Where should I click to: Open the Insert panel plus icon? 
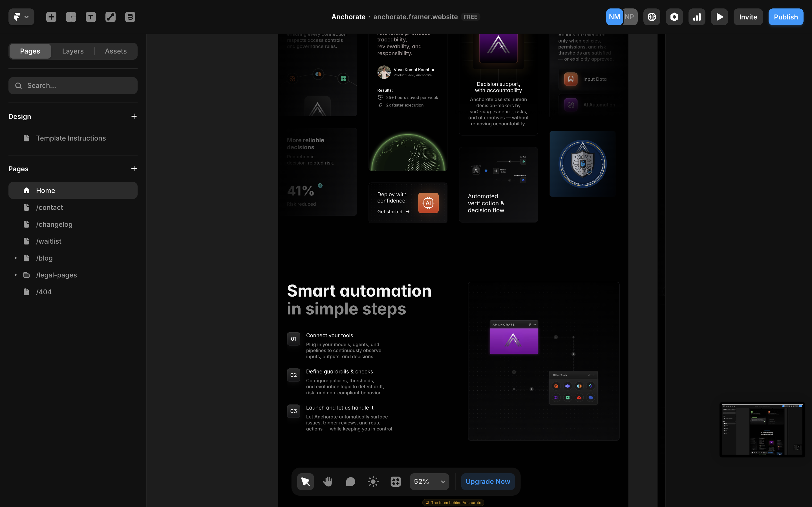[51, 16]
